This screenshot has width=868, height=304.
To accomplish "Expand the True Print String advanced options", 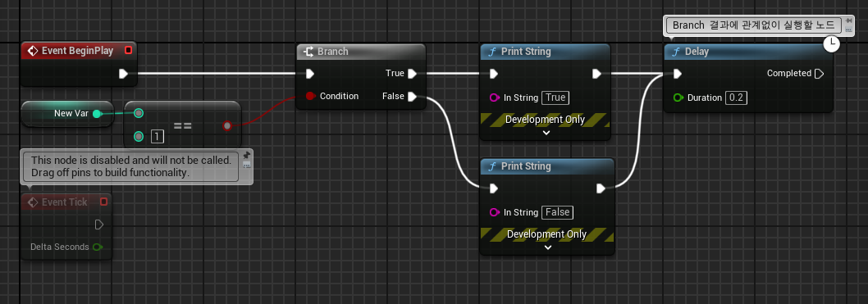I will [x=546, y=133].
